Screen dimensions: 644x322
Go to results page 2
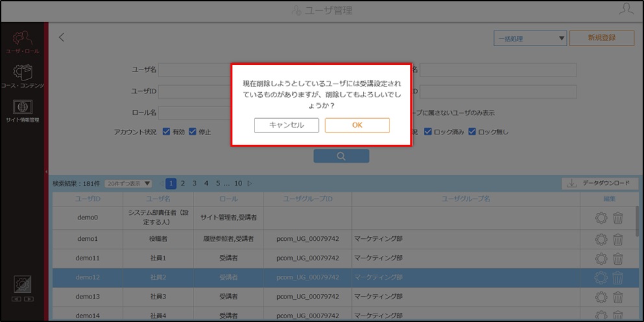click(x=183, y=184)
